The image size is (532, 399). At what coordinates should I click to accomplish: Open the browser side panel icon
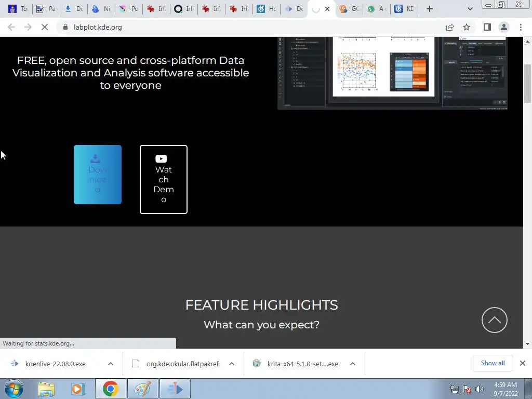point(487,27)
